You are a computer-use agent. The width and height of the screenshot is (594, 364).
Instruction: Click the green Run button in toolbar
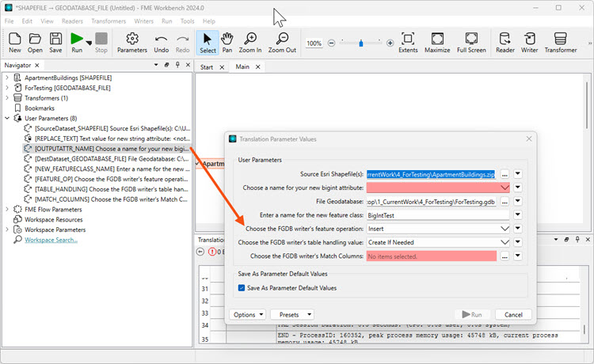click(77, 43)
